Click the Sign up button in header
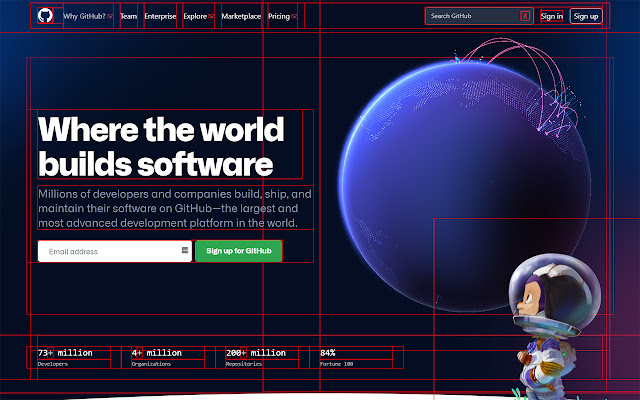Viewport: 640px width, 400px height. point(586,16)
